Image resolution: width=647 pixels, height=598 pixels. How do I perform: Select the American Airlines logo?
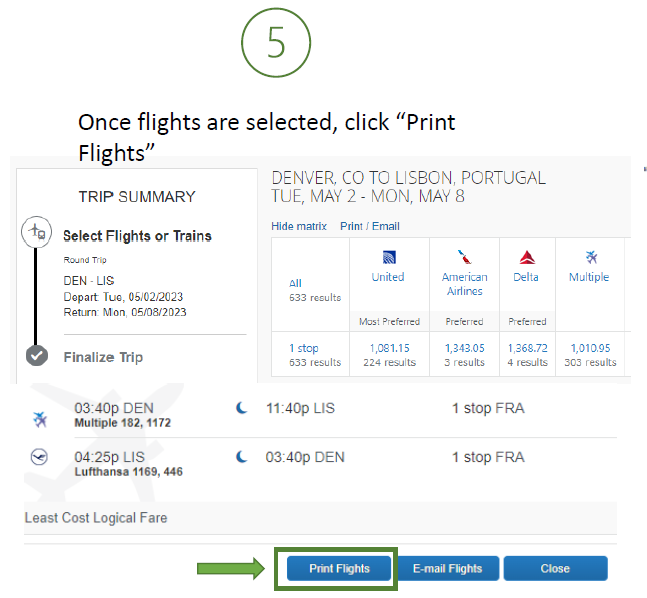tap(464, 257)
